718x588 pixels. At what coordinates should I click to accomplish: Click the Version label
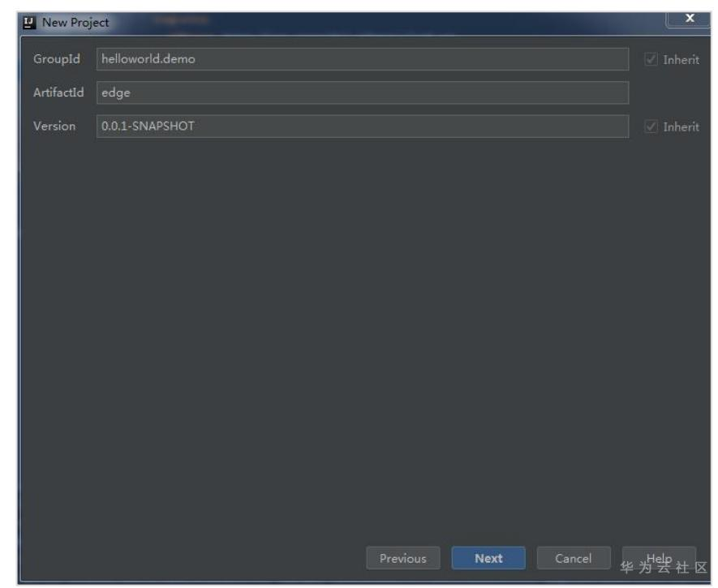coord(54,127)
